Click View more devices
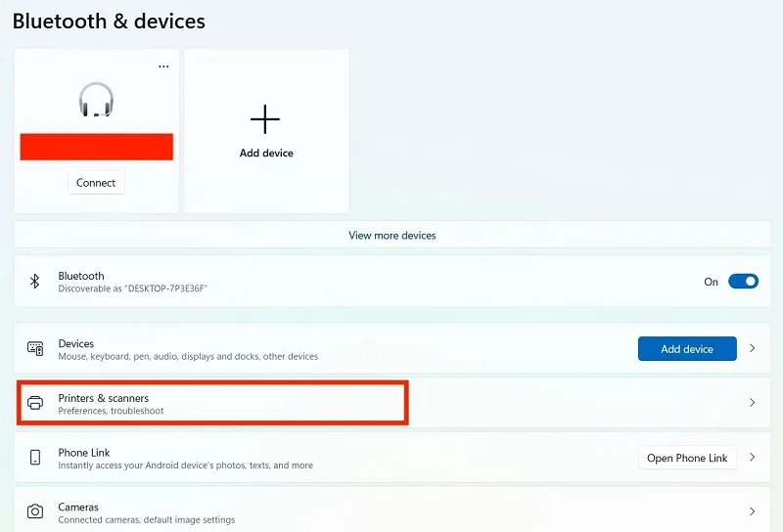Image resolution: width=783 pixels, height=532 pixels. (x=392, y=235)
